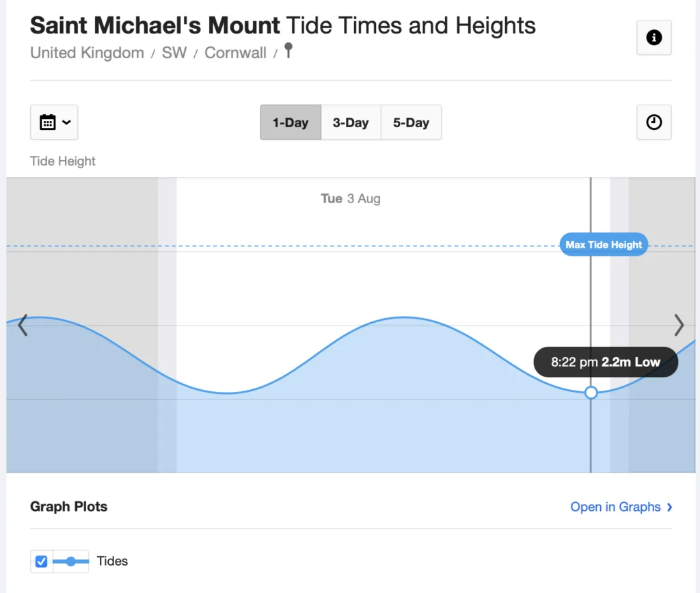Click the midday high tide peak on curve
700x593 pixels.
405,317
